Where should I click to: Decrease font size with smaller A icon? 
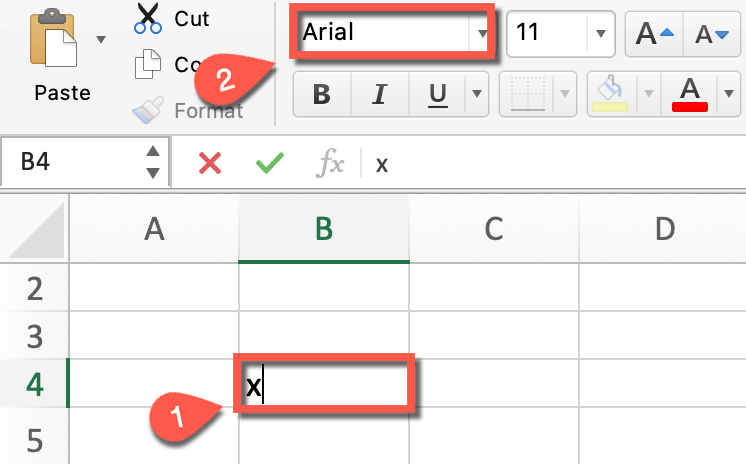point(711,34)
